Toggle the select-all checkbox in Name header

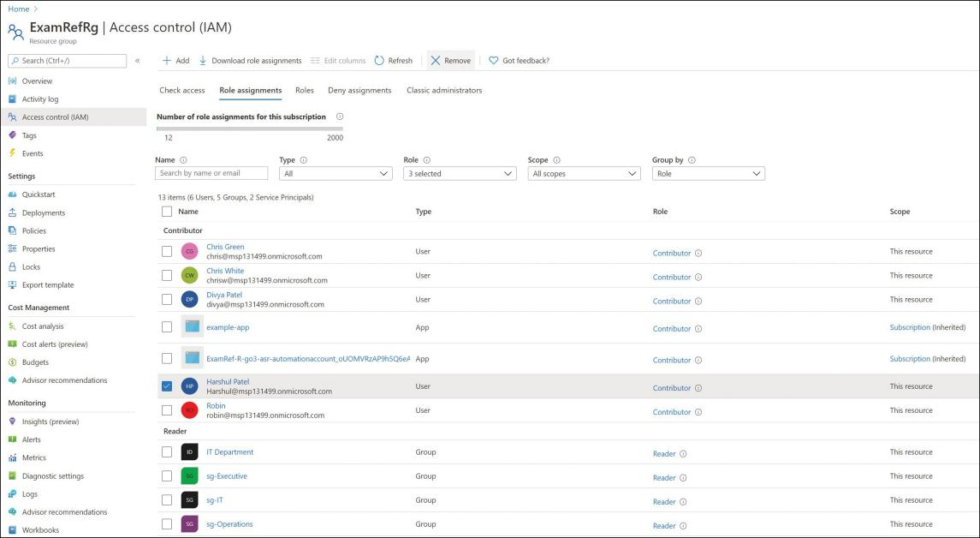coord(167,212)
